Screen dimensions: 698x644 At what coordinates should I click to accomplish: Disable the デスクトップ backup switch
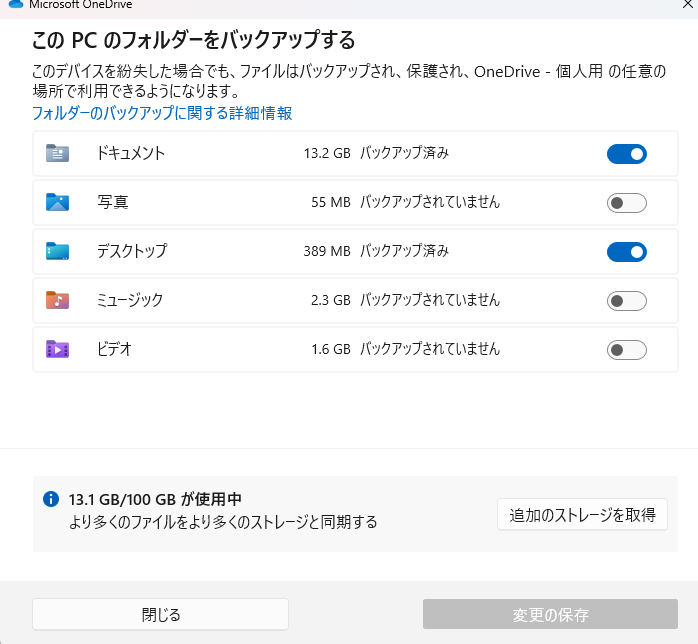coord(626,252)
